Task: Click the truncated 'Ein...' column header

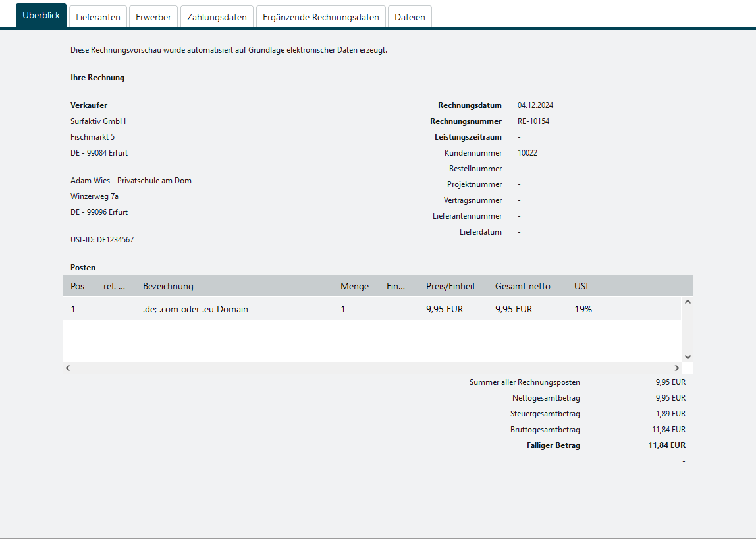Action: [396, 286]
